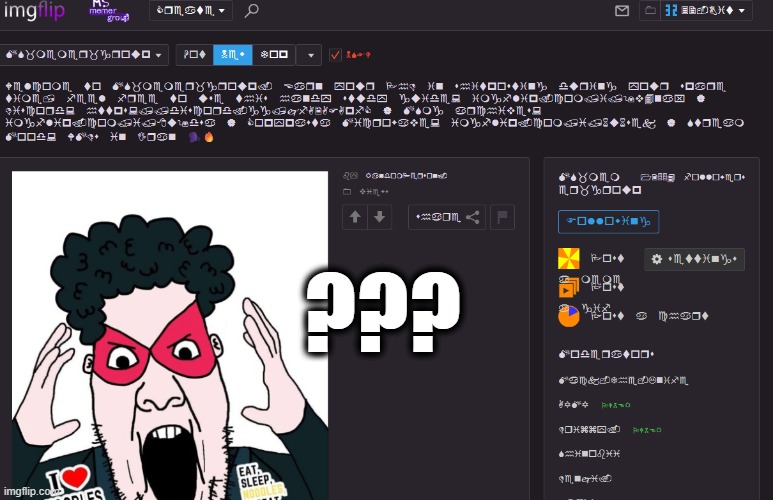The image size is (773, 500).
Task: Open the stream selector dropdown above description
Action: click(x=84, y=55)
